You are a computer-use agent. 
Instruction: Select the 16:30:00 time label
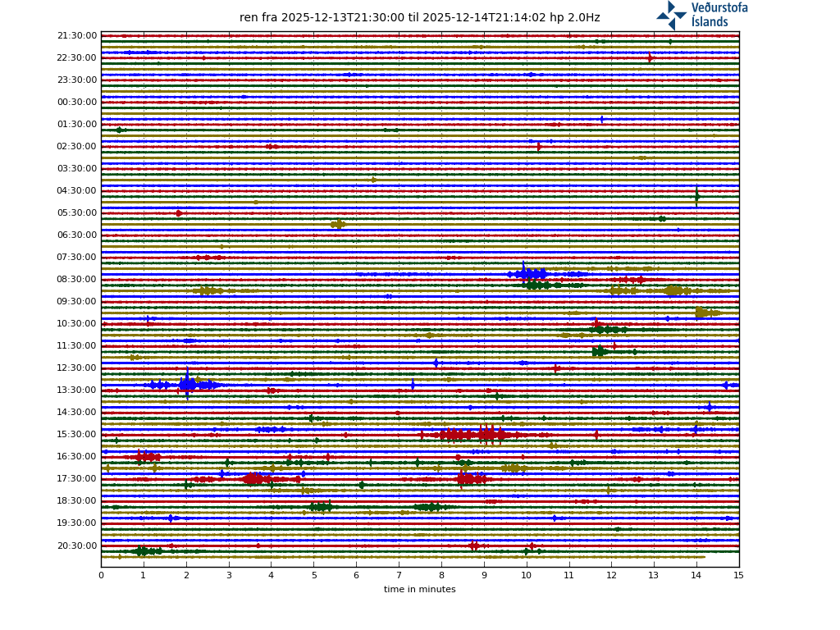point(77,457)
